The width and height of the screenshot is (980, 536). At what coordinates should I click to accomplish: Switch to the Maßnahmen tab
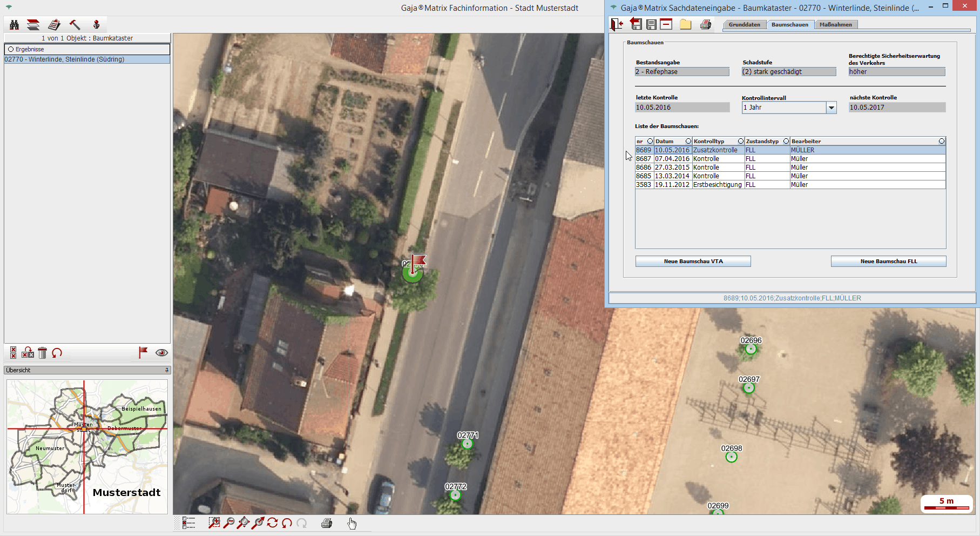click(x=835, y=25)
